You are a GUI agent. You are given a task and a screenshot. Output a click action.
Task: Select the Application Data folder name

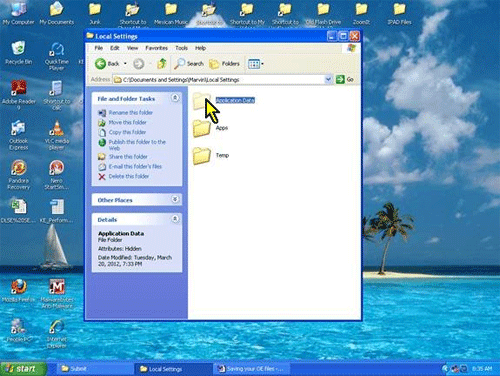click(x=235, y=100)
